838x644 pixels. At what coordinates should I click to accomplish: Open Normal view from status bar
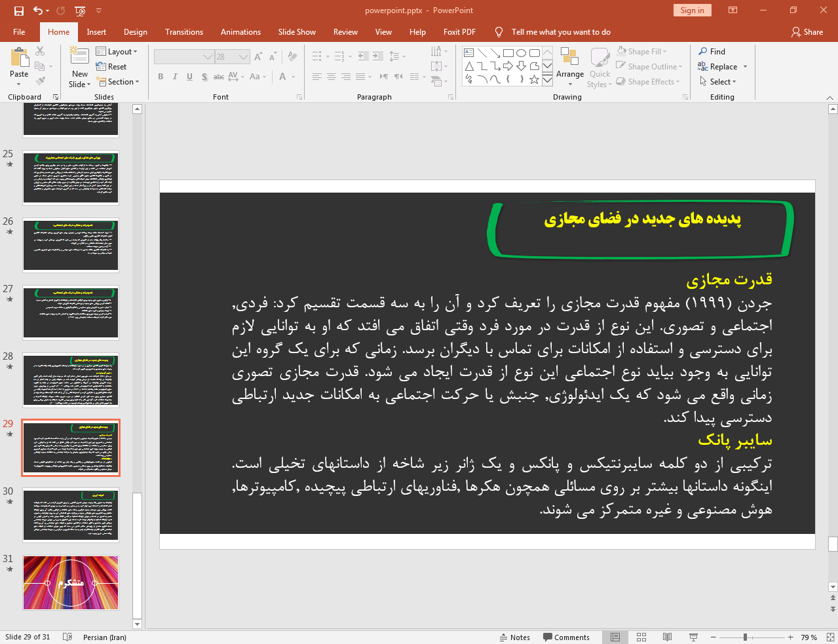click(615, 637)
